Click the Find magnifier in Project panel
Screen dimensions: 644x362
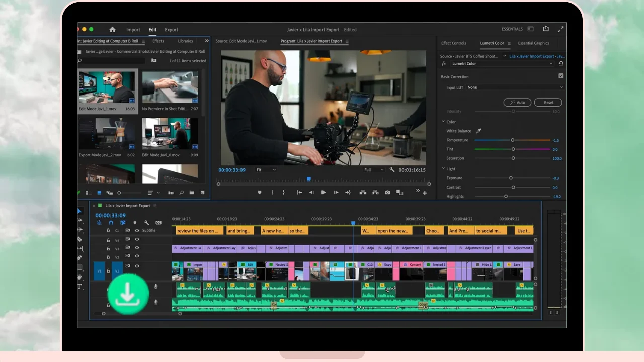pyautogui.click(x=182, y=193)
